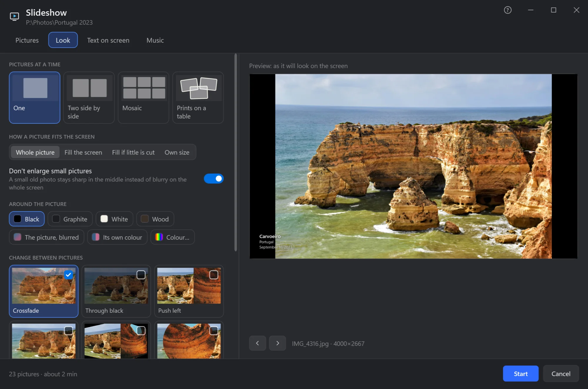
Task: Select The picture, blurred background
Action: click(46, 237)
